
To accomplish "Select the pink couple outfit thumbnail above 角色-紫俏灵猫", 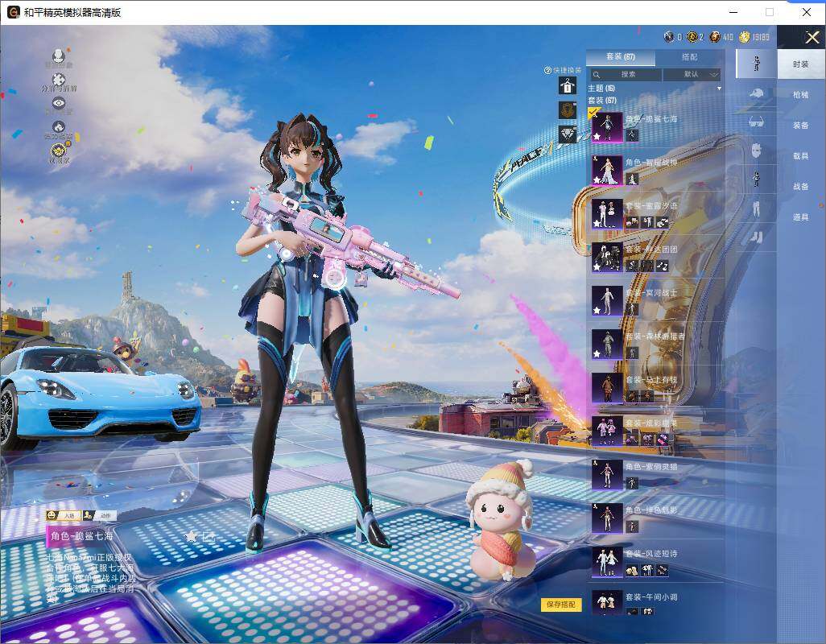I will pos(607,431).
